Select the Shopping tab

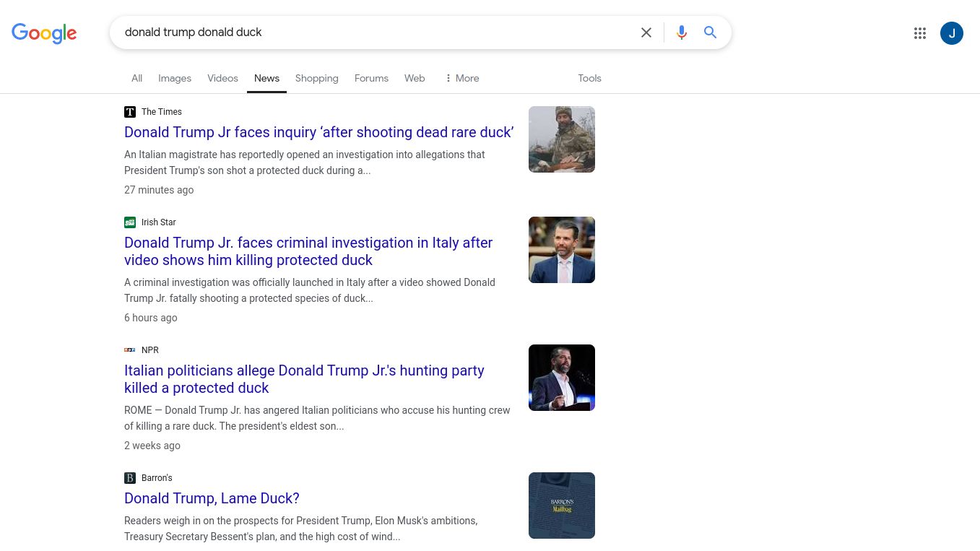tap(316, 78)
